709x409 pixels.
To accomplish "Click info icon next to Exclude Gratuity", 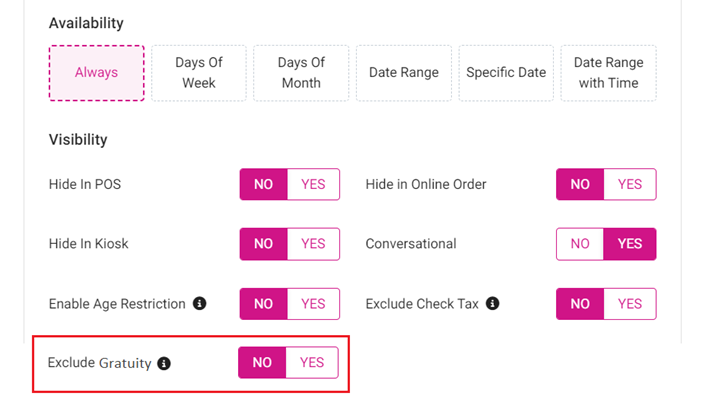I will (164, 363).
